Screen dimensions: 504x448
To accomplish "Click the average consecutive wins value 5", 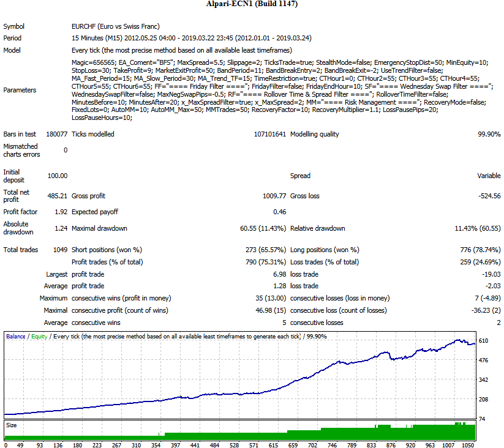I will 284,323.
